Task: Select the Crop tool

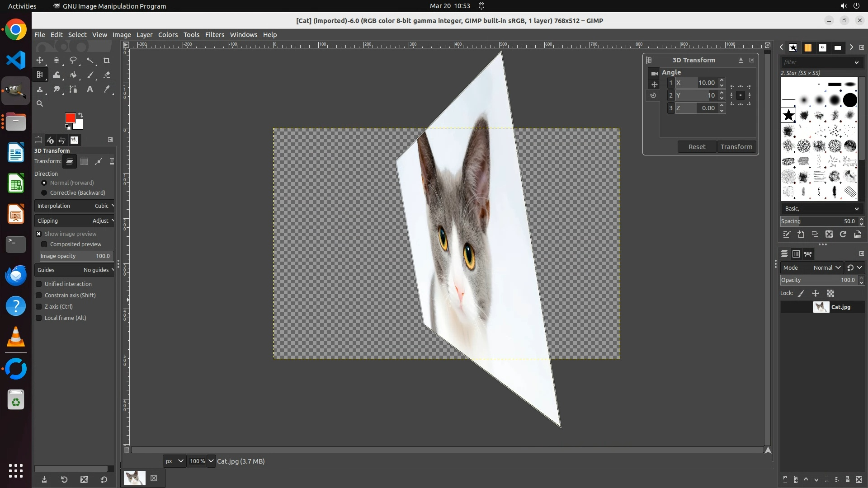Action: tap(107, 60)
